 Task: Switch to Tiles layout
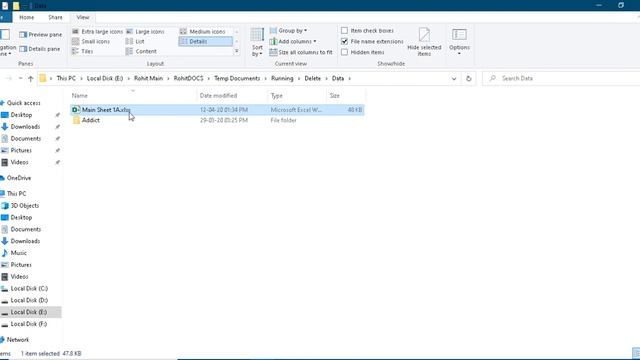pyautogui.click(x=82, y=51)
